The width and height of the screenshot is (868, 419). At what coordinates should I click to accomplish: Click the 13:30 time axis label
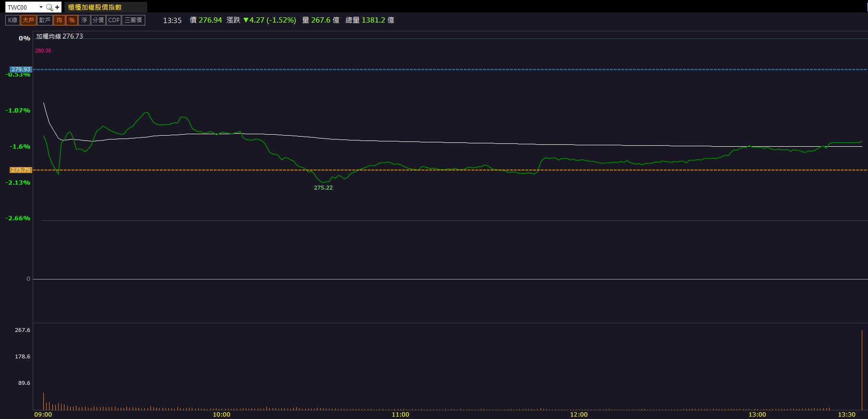pos(847,415)
